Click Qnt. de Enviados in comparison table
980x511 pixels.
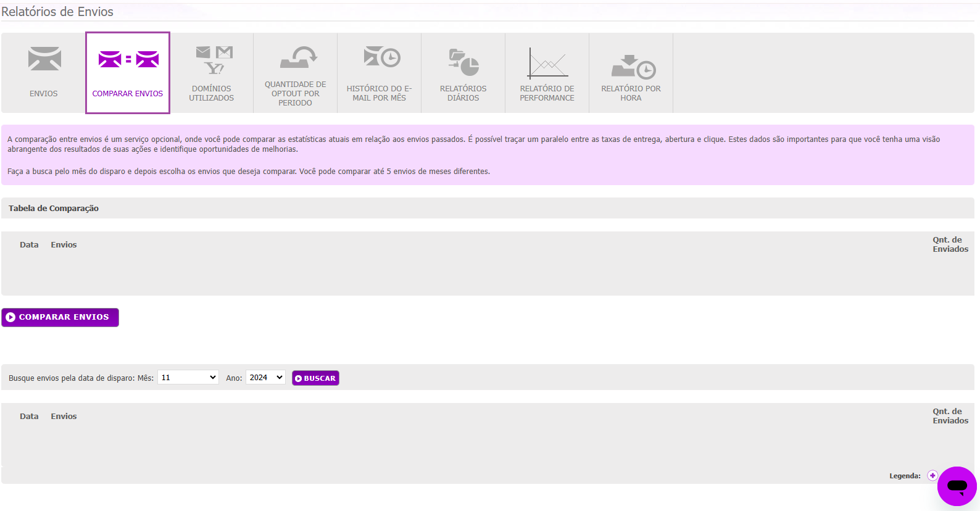click(x=950, y=244)
